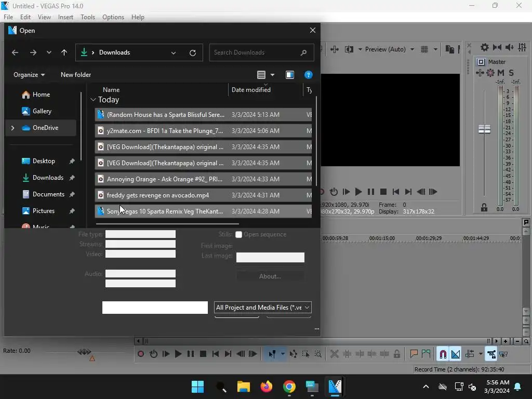Open the Edit menu

point(25,17)
